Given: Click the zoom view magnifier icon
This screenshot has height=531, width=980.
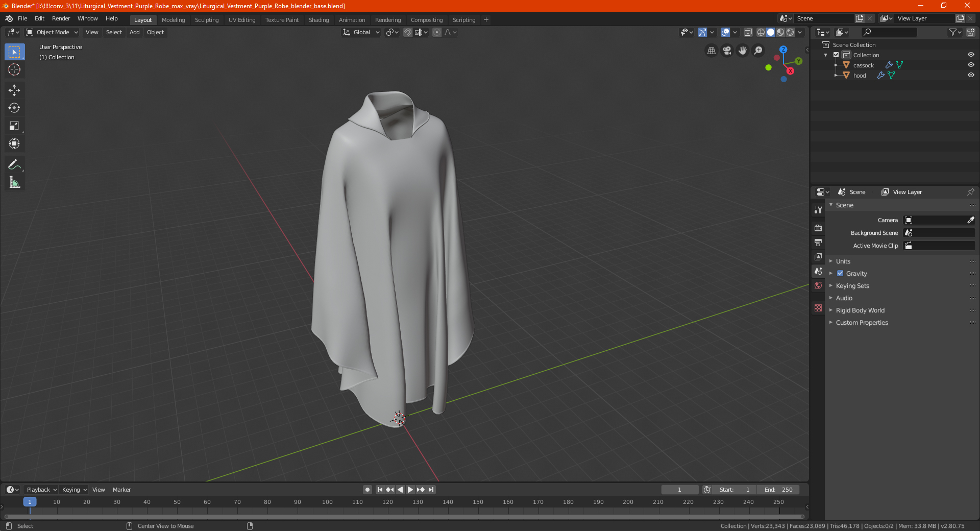Looking at the screenshot, I should (758, 51).
